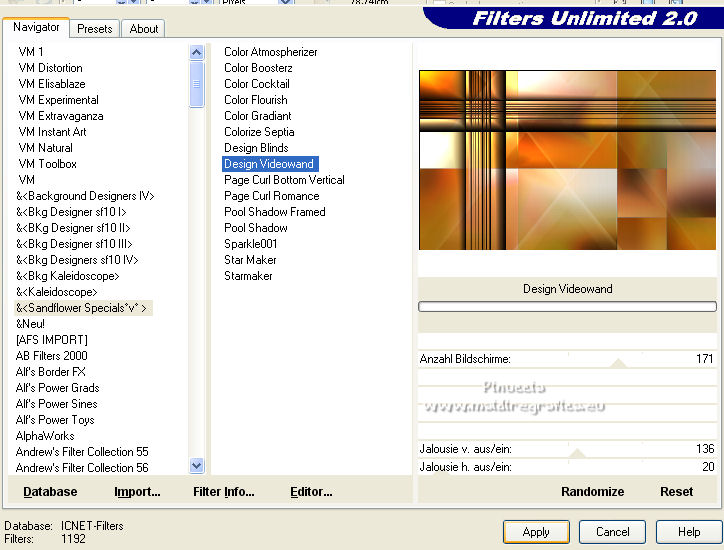Grab the category list scrollbar thumb
The height and width of the screenshot is (550, 724).
click(x=197, y=84)
